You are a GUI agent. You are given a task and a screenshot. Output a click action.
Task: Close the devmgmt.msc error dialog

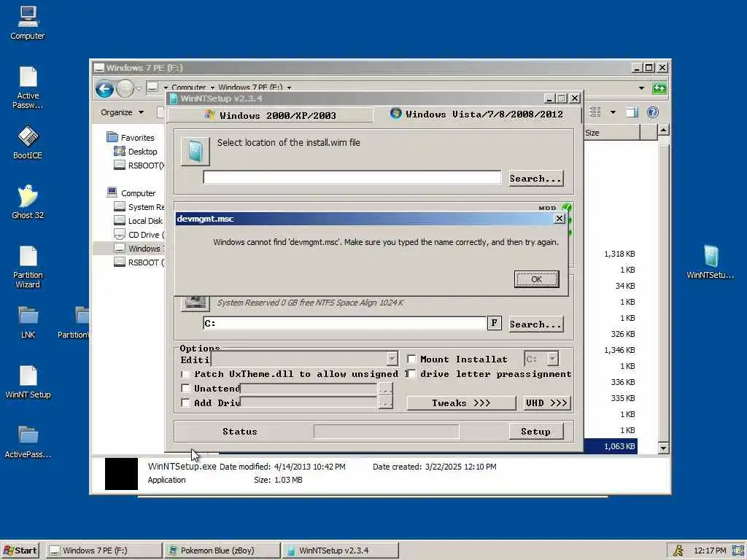coord(560,219)
